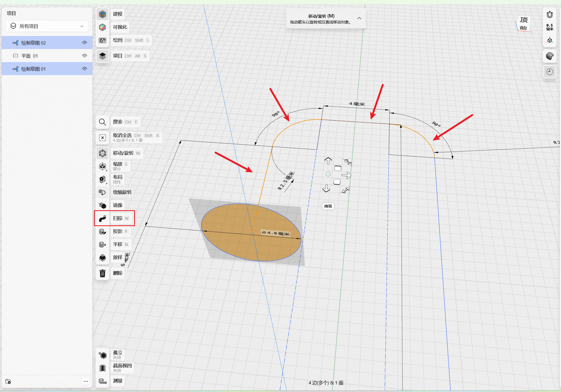The image size is (561, 392).
Task: Select the Revolve (绕轴旋转) tool icon
Action: click(x=103, y=192)
